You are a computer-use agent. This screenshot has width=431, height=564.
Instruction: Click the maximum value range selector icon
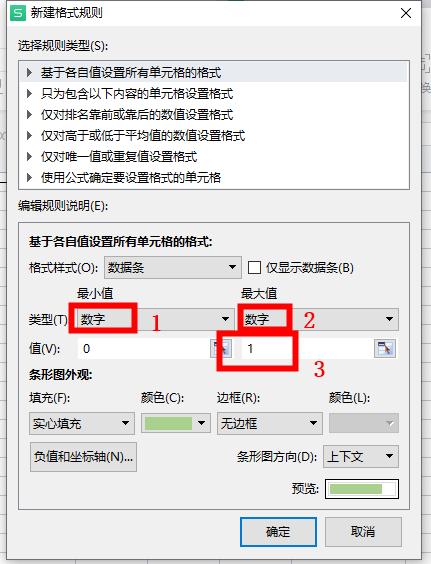(x=385, y=348)
